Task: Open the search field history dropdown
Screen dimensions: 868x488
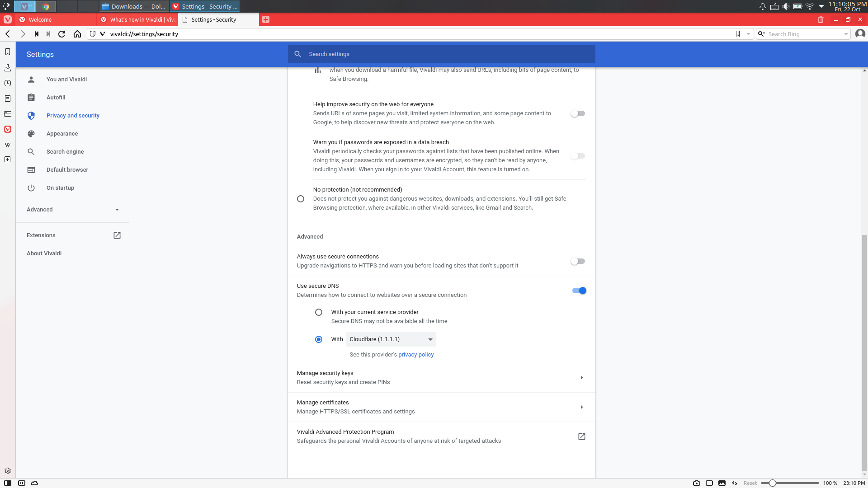Action: click(x=846, y=34)
